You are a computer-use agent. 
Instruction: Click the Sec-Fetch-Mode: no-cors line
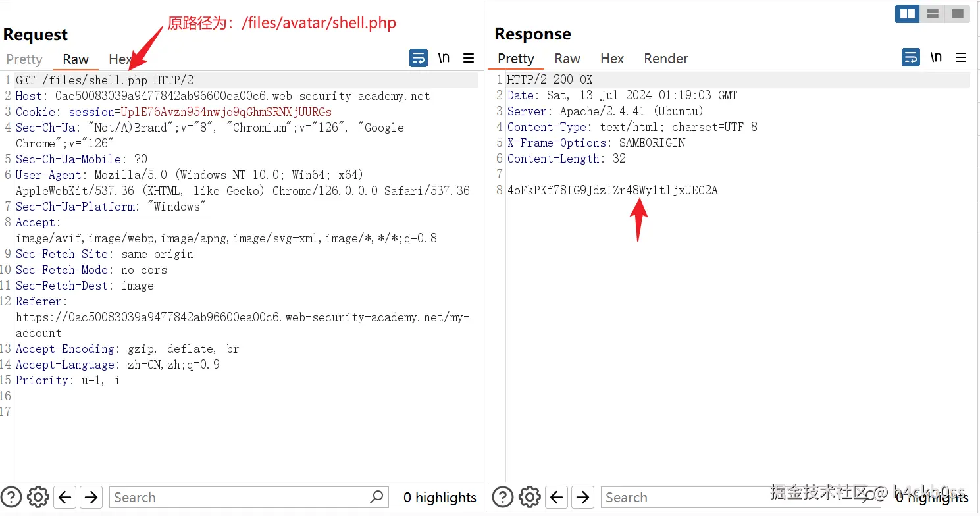91,270
